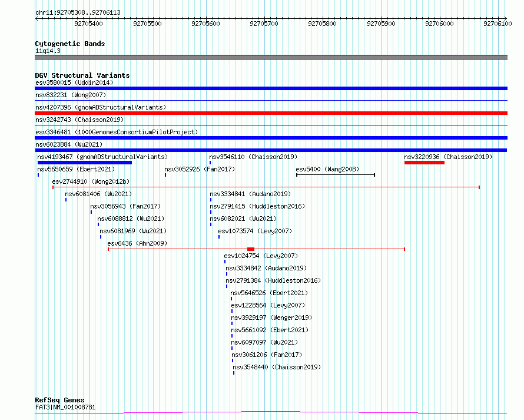Click the esv3580015 (Uddin2014) variant label
524x420 pixels.
[74, 82]
